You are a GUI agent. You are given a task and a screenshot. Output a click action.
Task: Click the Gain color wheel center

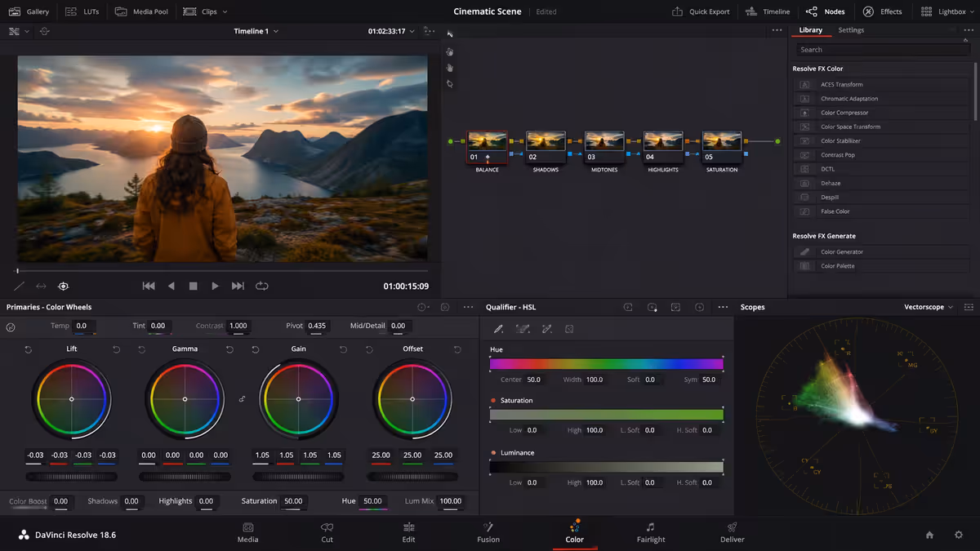[298, 399]
